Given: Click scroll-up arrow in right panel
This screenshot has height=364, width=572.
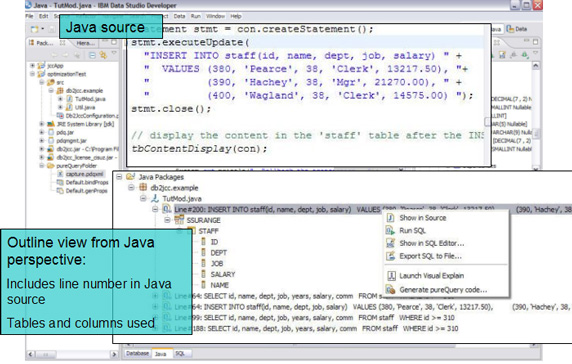Looking at the screenshot, I should [536, 66].
